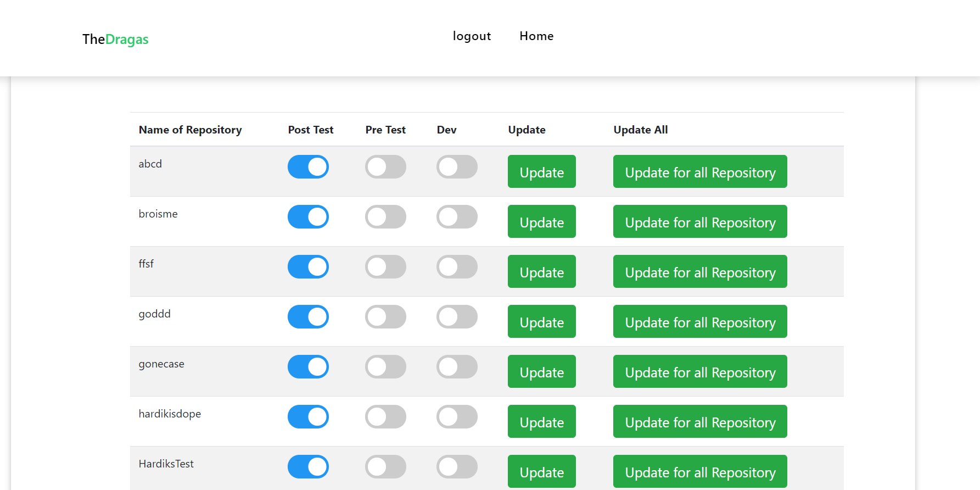The image size is (980, 490).
Task: Select repository name gonecase
Action: (x=161, y=364)
